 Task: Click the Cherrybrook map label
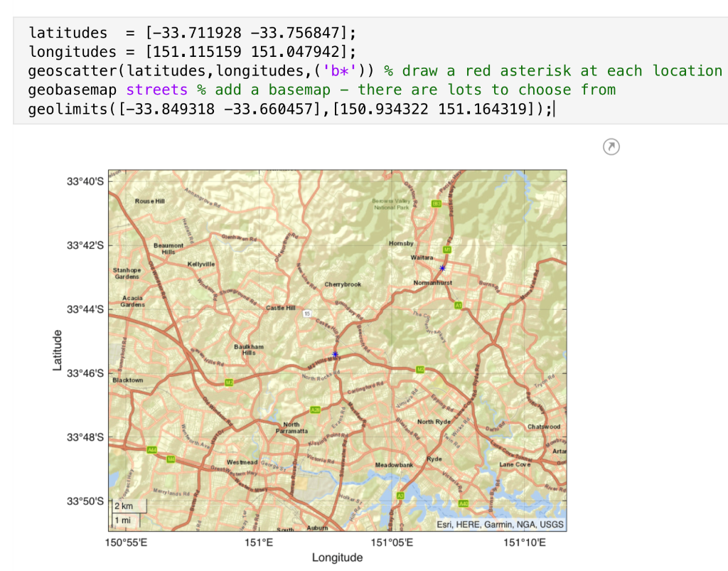(x=343, y=284)
